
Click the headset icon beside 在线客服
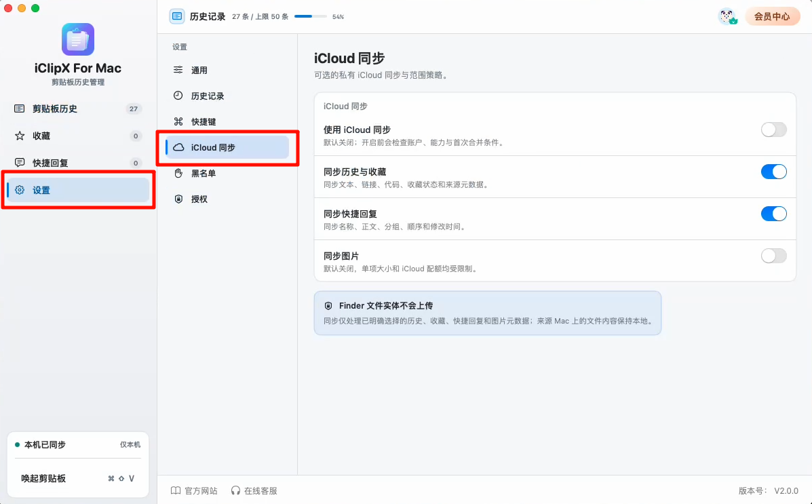click(x=235, y=490)
